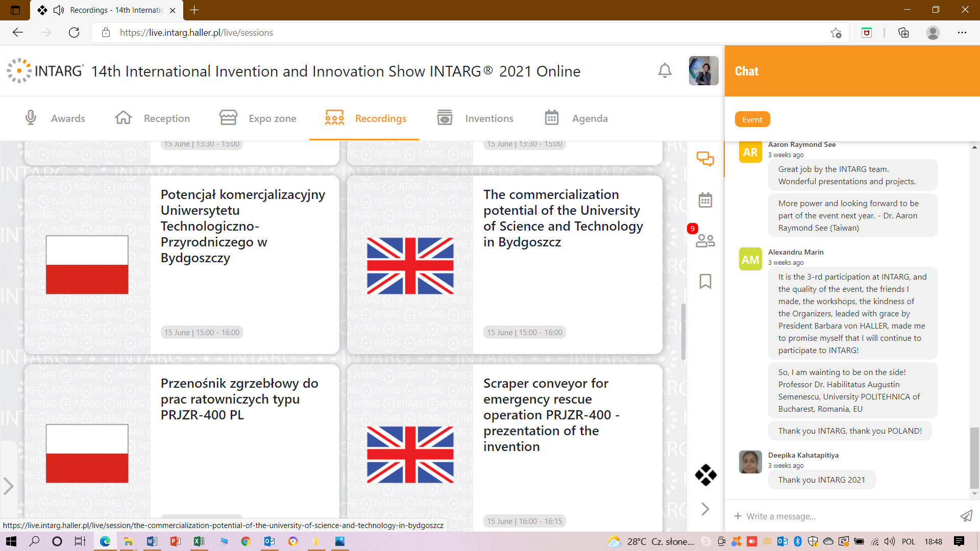Click the 15 June 16:00 - 16:15 time badge
Image resolution: width=980 pixels, height=551 pixels.
pos(524,521)
